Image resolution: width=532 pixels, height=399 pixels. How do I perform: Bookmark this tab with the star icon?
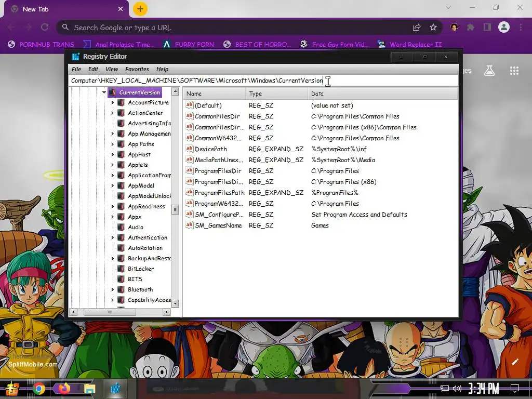[x=433, y=28]
